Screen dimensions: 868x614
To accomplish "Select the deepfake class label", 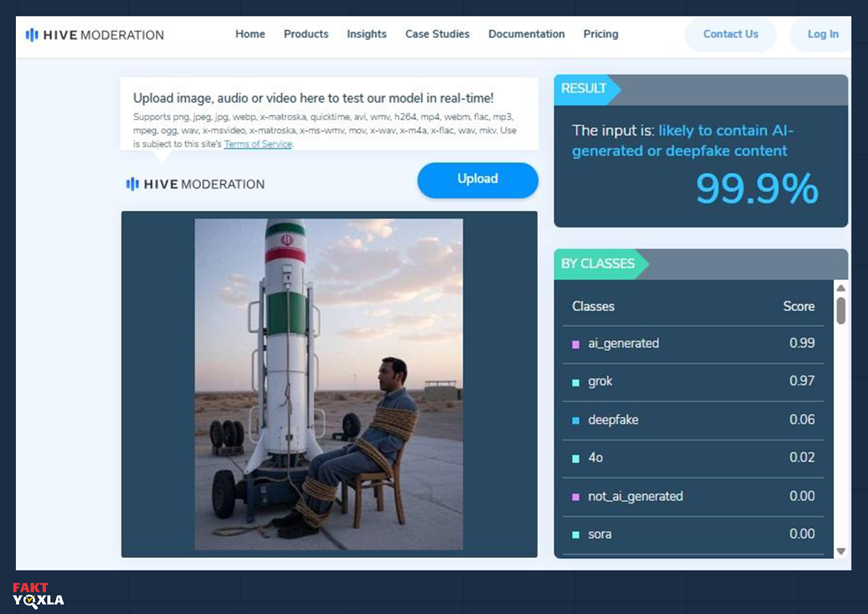I will click(613, 420).
